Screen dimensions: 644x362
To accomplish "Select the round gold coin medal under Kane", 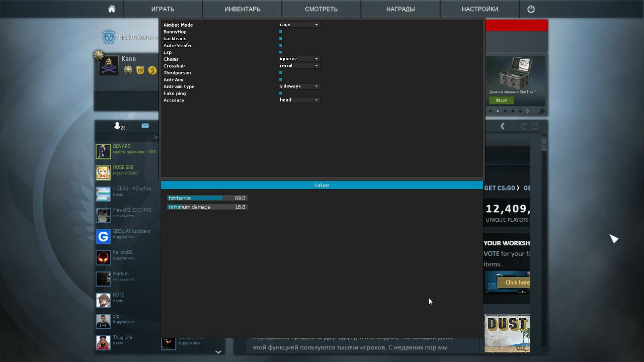I will click(152, 70).
